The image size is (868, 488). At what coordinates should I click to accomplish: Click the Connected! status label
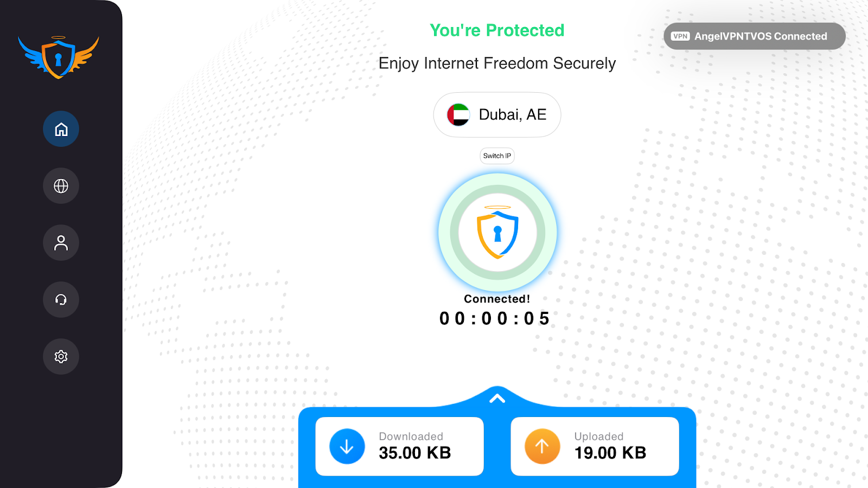coord(497,299)
